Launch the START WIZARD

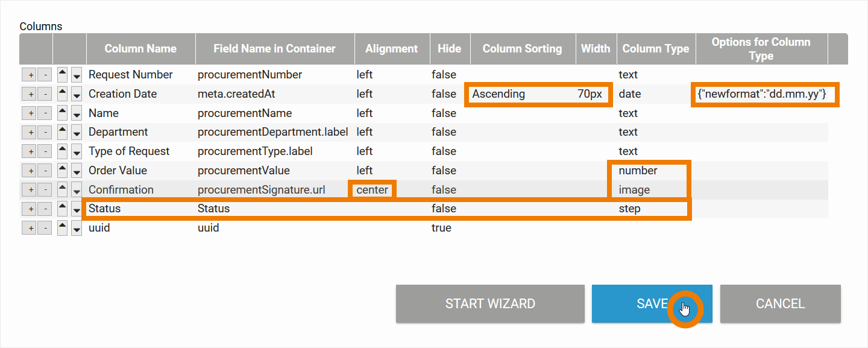(489, 303)
